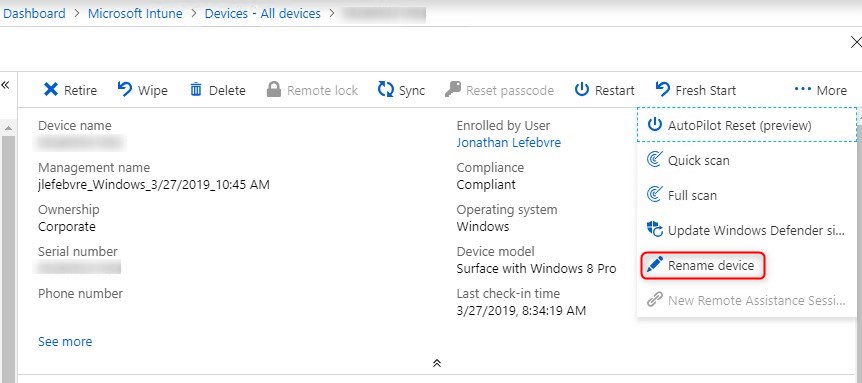862x383 pixels.
Task: Close the device blade with X
Action: pos(855,42)
